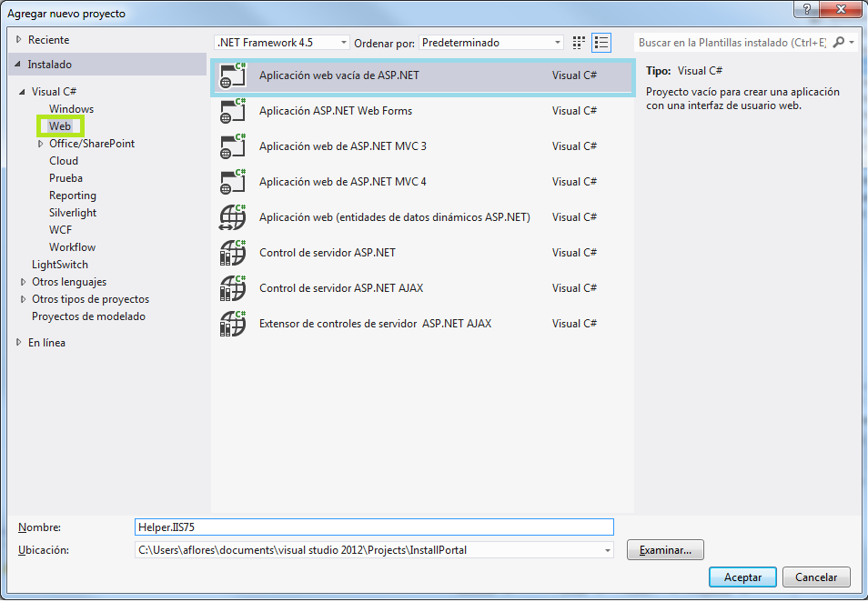Select Control de servidor ASP.NET AJAX template
This screenshot has width=868, height=602.
[422, 287]
